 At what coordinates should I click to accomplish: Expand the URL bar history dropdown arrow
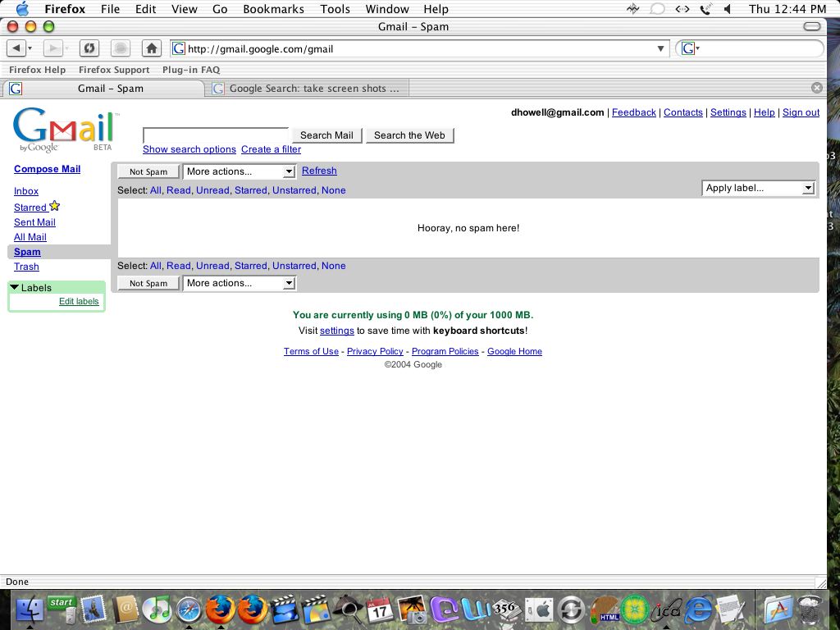[x=660, y=48]
